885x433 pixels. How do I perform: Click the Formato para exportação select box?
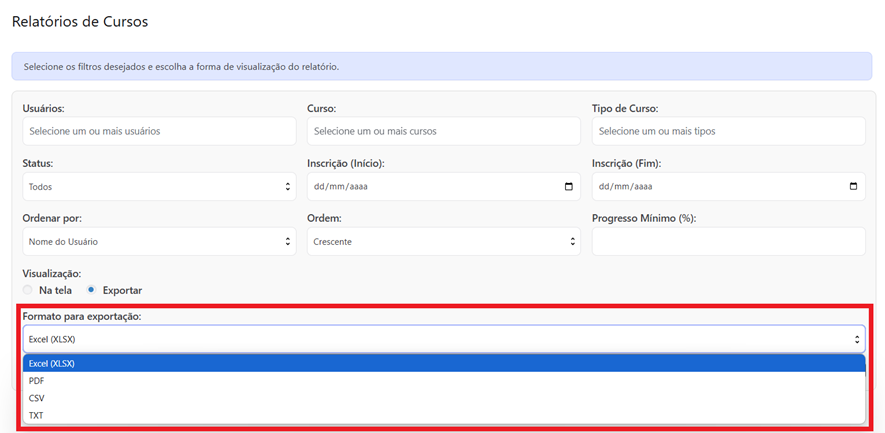[x=443, y=340]
